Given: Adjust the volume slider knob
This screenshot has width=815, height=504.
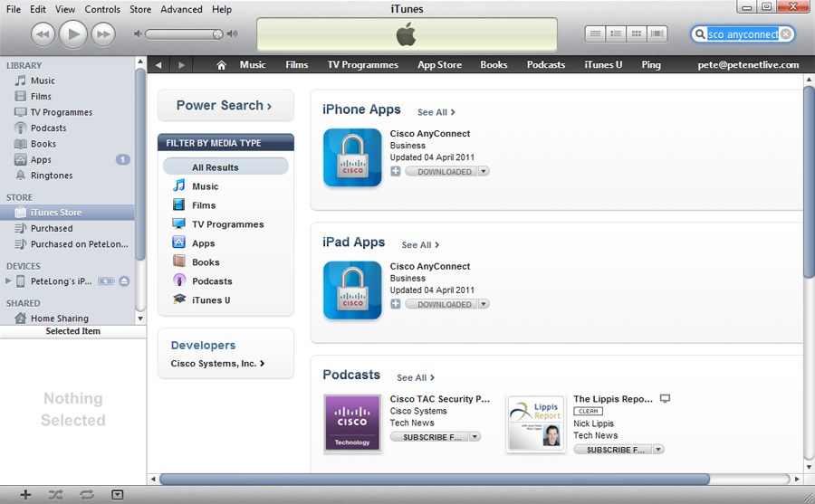Looking at the screenshot, I should click(x=217, y=34).
